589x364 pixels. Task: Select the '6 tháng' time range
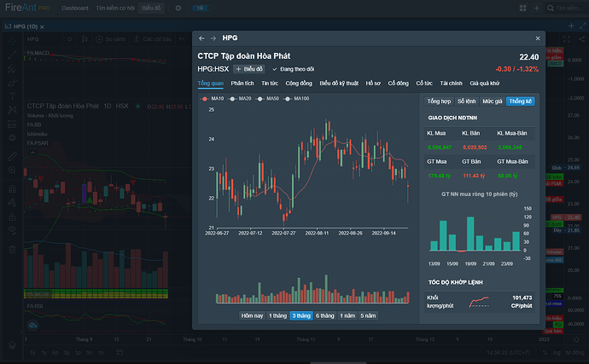324,315
